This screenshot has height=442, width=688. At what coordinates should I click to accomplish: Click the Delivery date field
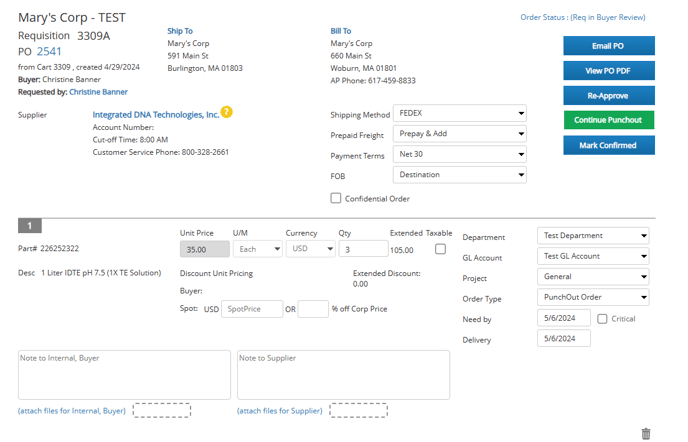click(564, 338)
